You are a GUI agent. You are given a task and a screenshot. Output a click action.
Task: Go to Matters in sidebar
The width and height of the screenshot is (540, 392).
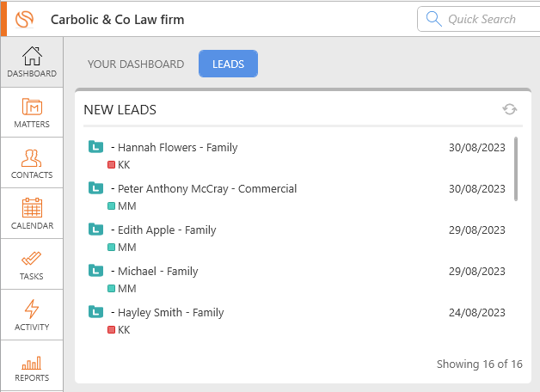[32, 113]
